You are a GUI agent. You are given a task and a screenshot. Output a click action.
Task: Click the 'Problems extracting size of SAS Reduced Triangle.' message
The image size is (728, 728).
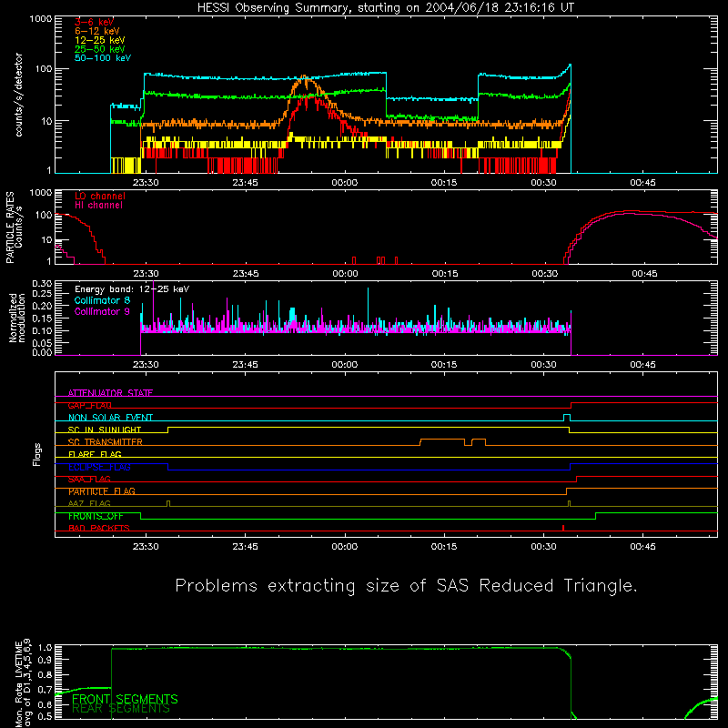click(406, 585)
